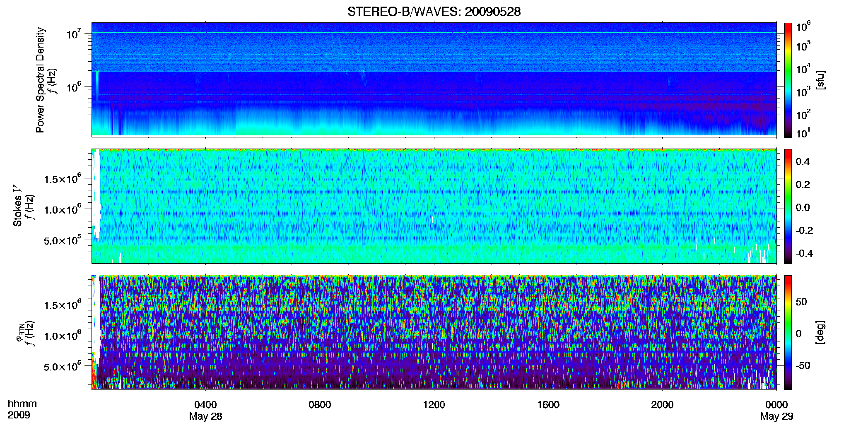The width and height of the screenshot is (868, 447).
Task: Click the phi angle color bar in degrees
Action: pyautogui.click(x=788, y=332)
